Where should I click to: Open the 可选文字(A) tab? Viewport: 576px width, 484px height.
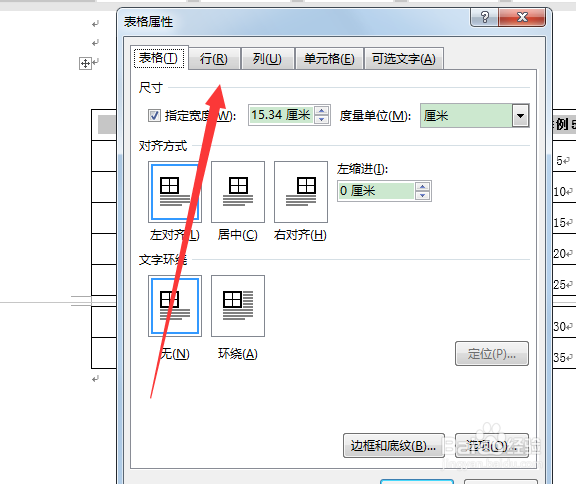pyautogui.click(x=404, y=59)
